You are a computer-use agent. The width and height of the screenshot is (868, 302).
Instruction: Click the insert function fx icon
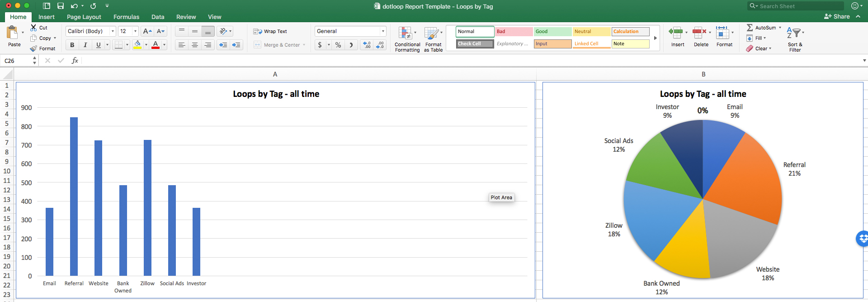(75, 60)
